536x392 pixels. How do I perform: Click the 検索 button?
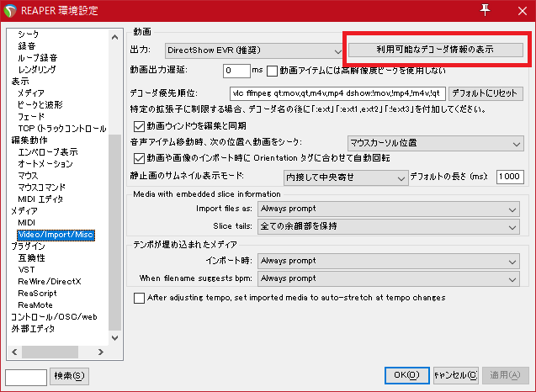69,376
